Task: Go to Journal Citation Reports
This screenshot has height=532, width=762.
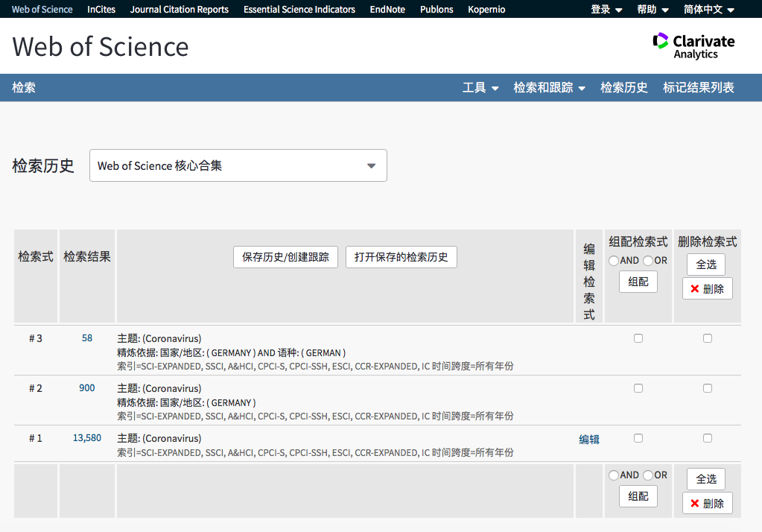Action: (x=180, y=9)
